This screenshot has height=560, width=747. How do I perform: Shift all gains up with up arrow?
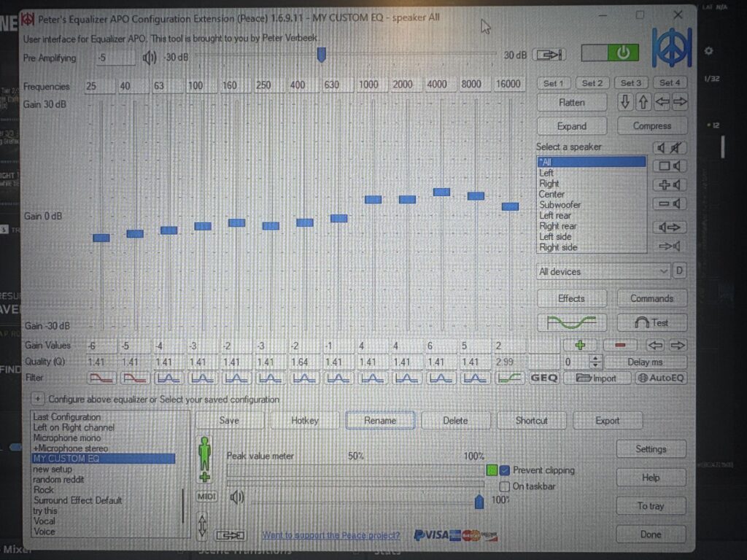[643, 102]
